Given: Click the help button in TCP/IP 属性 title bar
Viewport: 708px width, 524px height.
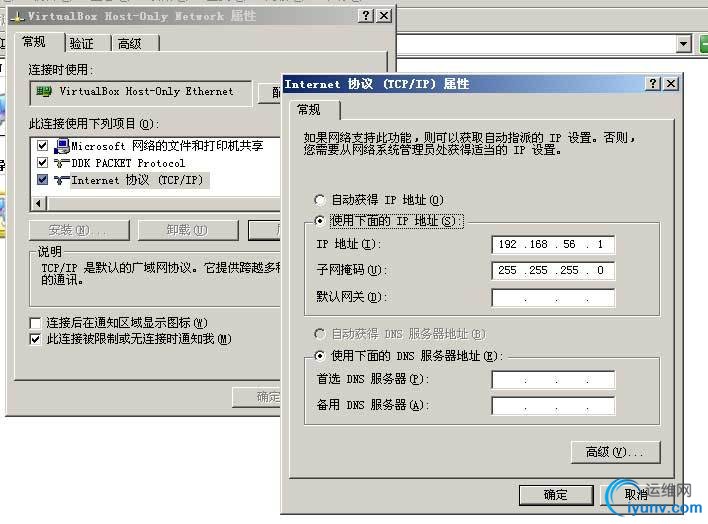Looking at the screenshot, I should click(653, 84).
